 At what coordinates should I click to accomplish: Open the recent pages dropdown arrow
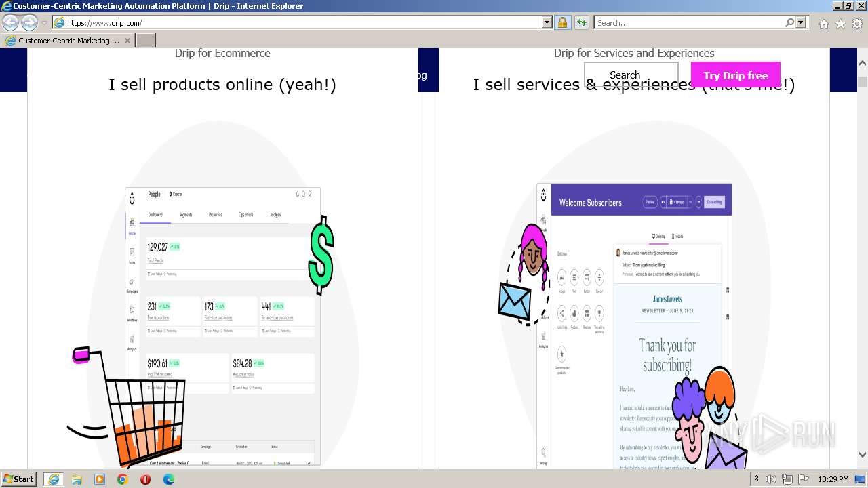[x=45, y=23]
